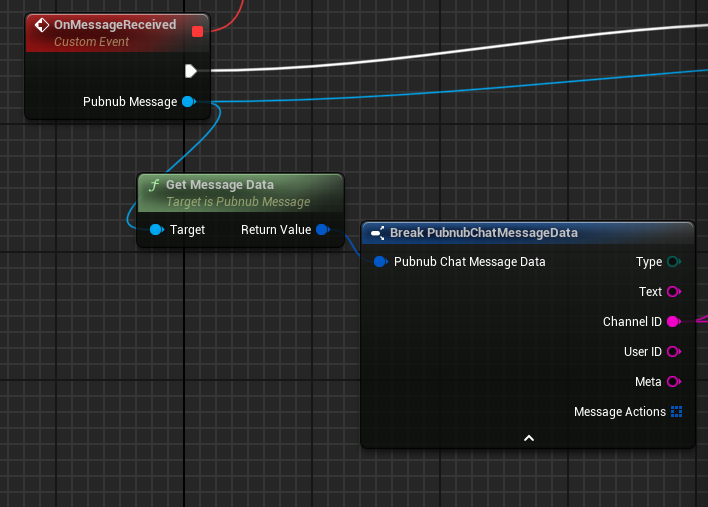
Task: Click the red delegate pin on OnMessageReceived
Action: pyautogui.click(x=197, y=31)
